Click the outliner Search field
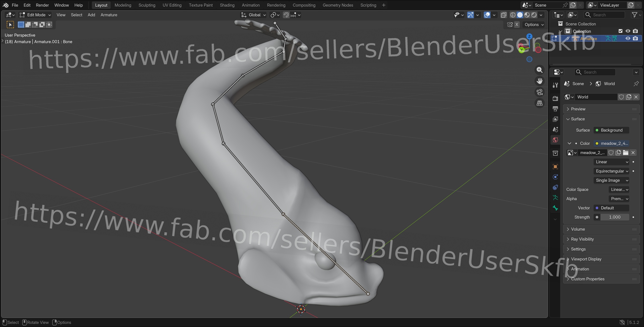 click(x=605, y=15)
